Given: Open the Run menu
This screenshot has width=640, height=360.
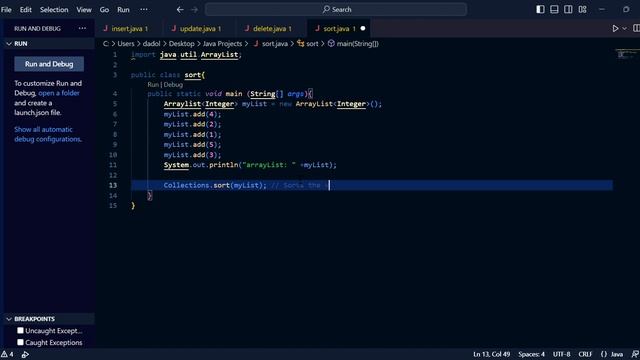Looking at the screenshot, I should (123, 9).
